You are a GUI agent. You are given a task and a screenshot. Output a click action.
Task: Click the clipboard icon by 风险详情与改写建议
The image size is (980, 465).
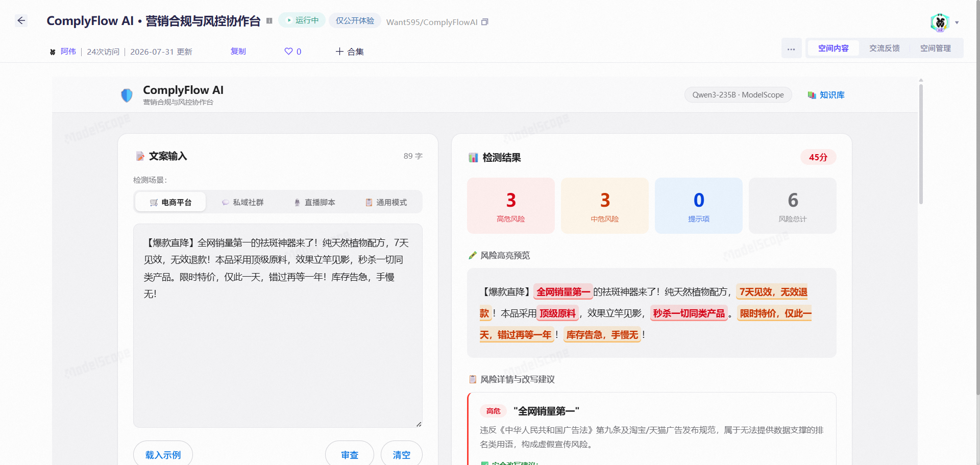(473, 379)
